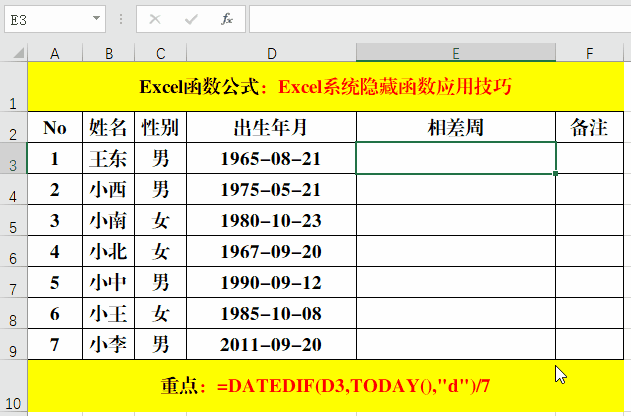Click the date cell '2011-09-20'
The width and height of the screenshot is (631, 416).
pyautogui.click(x=272, y=344)
